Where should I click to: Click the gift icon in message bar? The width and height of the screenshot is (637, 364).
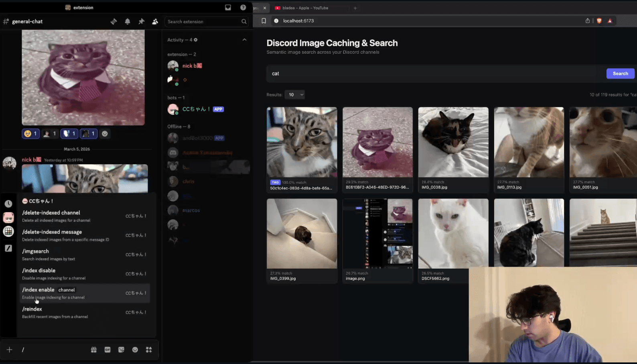[94, 350]
